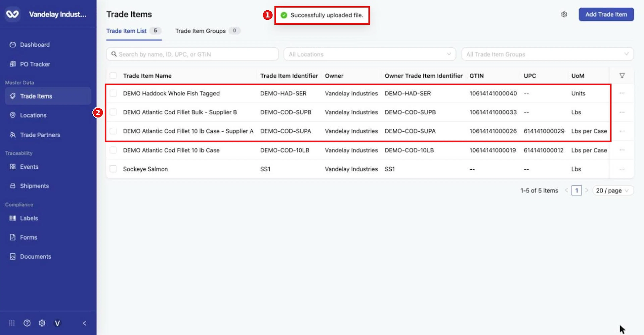Click the Successfully uploaded file notification
644x335 pixels.
pyautogui.click(x=322, y=15)
